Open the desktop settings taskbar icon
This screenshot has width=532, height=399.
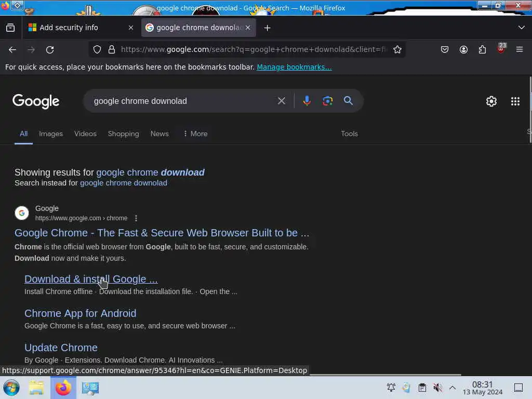coord(90,388)
